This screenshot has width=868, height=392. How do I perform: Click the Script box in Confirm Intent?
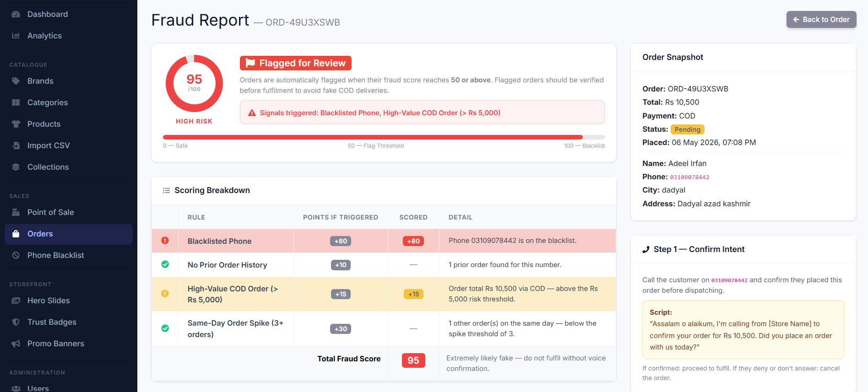tap(743, 329)
